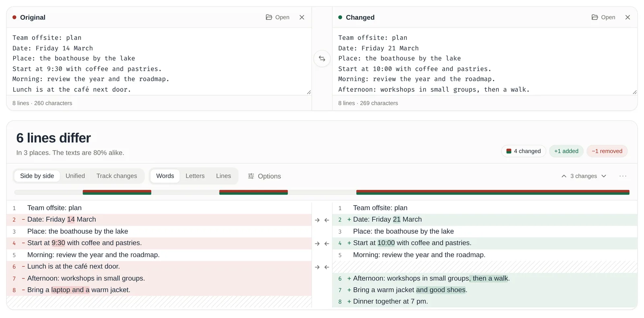Clear the Changed pane with its X

click(627, 17)
